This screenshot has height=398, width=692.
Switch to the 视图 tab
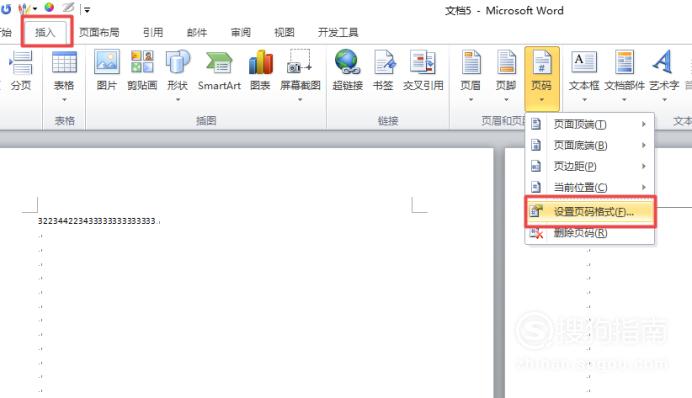point(284,32)
